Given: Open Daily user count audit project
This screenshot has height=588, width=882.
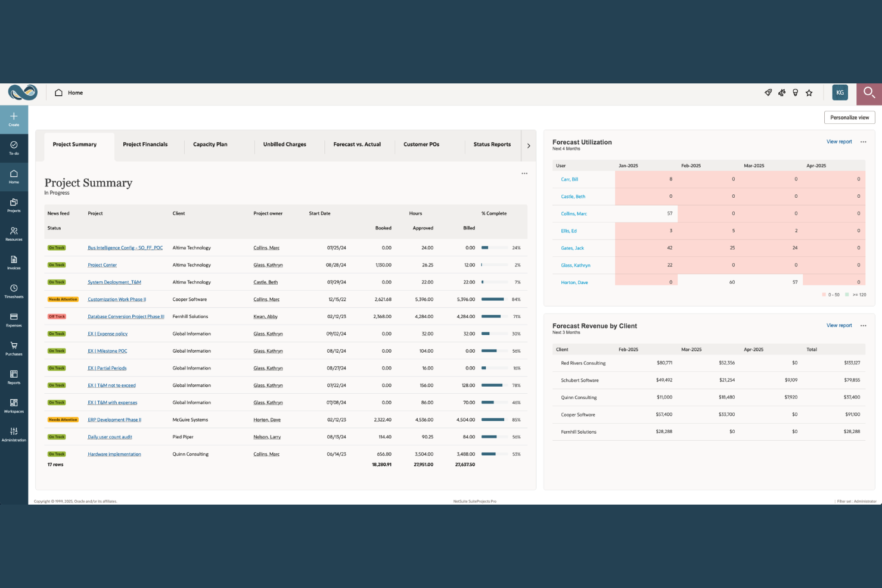Looking at the screenshot, I should [x=110, y=437].
